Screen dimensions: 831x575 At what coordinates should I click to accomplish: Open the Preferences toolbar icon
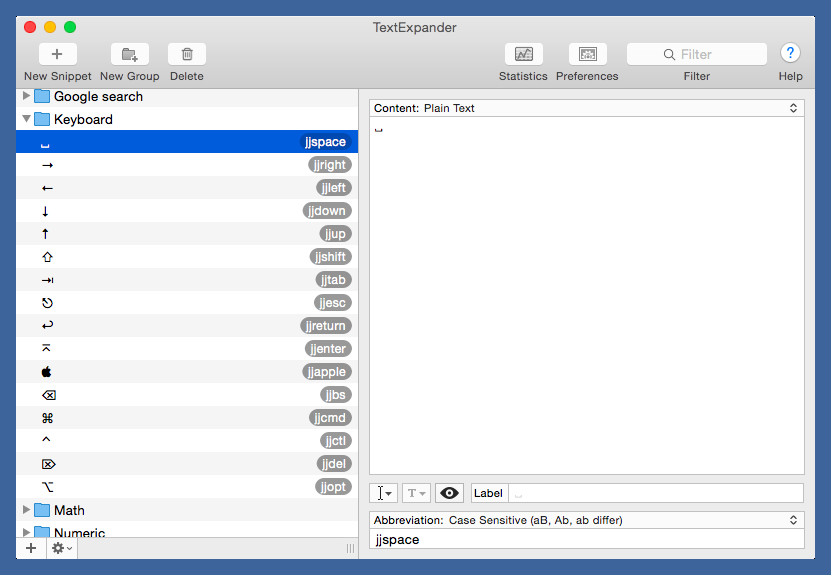pyautogui.click(x=587, y=55)
